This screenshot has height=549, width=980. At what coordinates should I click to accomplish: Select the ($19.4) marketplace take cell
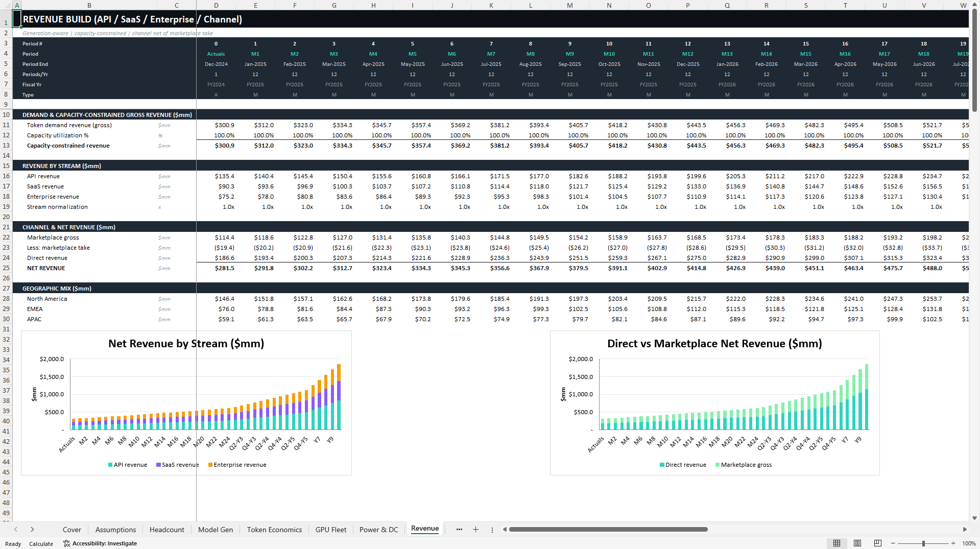pyautogui.click(x=216, y=248)
